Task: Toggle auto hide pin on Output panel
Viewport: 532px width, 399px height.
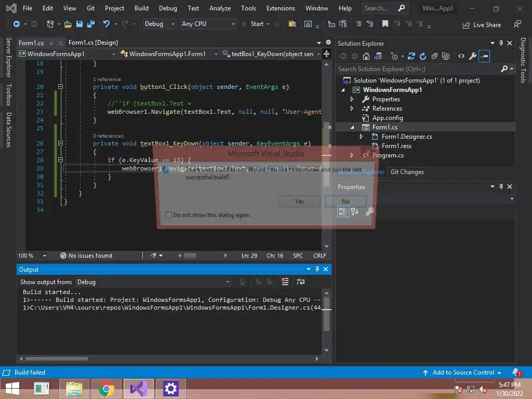Action: click(317, 269)
